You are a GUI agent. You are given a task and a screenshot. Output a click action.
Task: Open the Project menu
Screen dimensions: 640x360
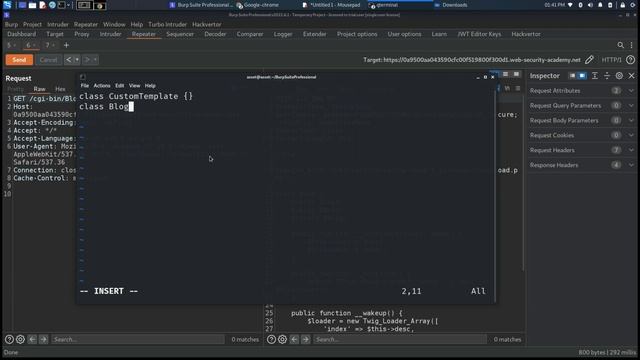[x=32, y=24]
